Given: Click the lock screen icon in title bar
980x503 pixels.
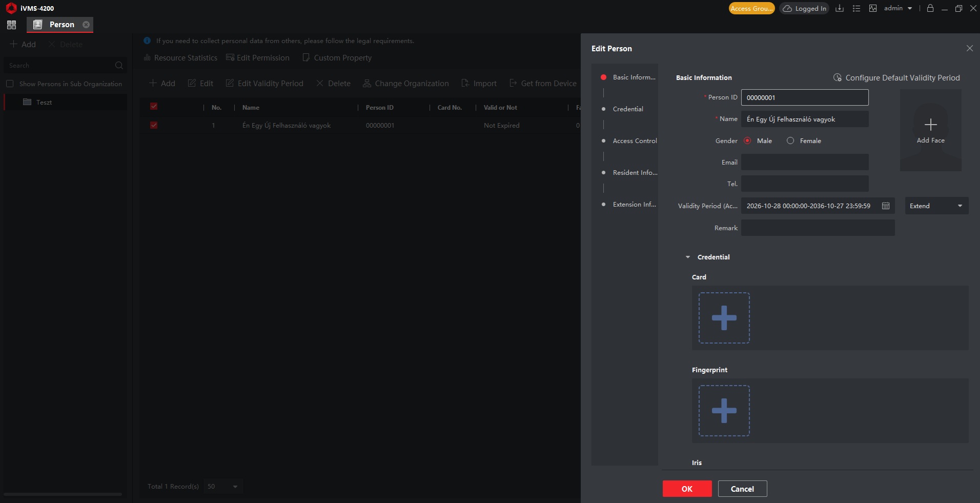Looking at the screenshot, I should pyautogui.click(x=930, y=8).
